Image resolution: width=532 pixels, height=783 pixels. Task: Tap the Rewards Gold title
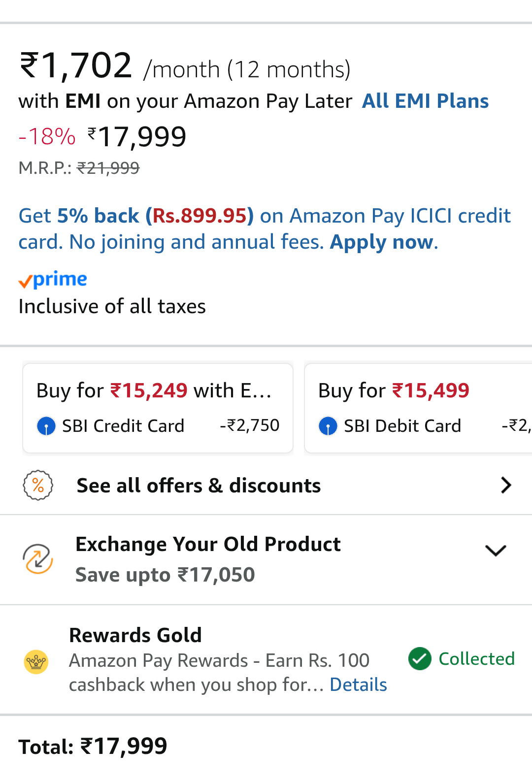point(135,635)
